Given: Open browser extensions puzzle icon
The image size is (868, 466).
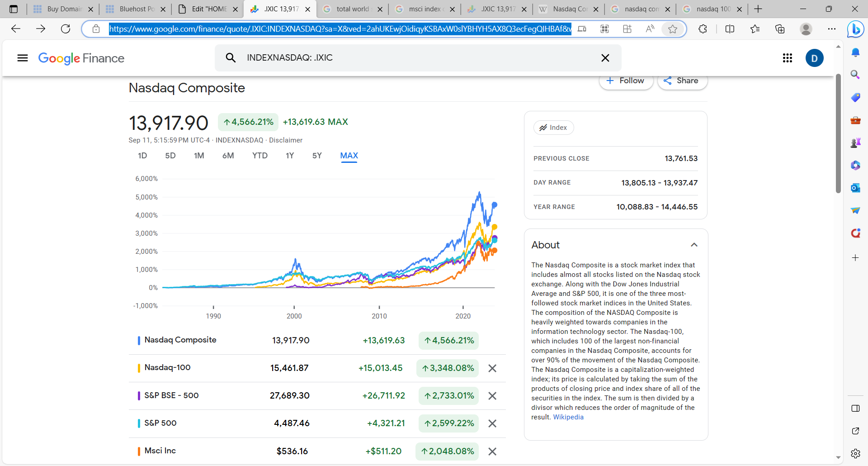Looking at the screenshot, I should [703, 29].
